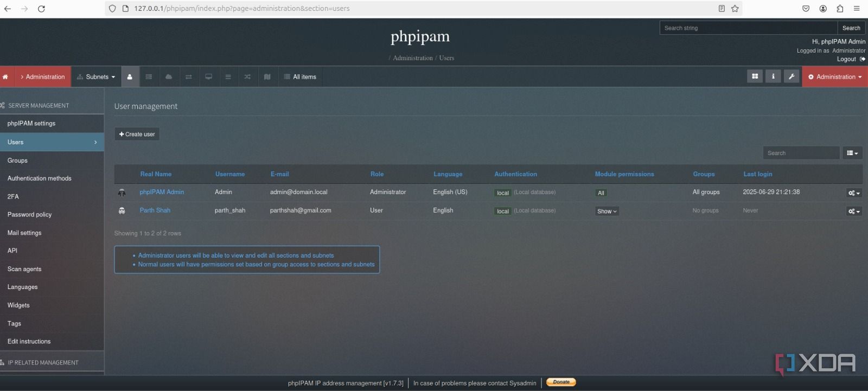Image resolution: width=868 pixels, height=391 pixels.
Task: Open the Firefox hamburger menu
Action: [857, 9]
